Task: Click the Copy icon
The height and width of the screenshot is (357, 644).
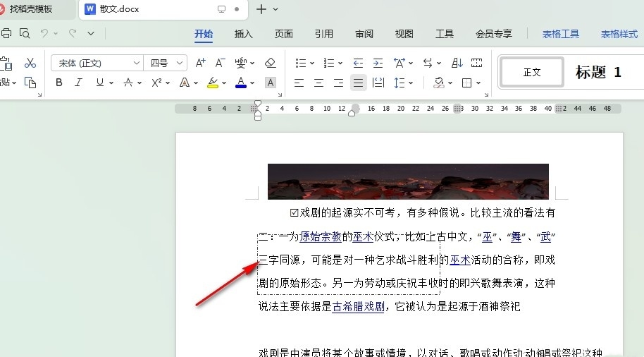Action: 30,83
